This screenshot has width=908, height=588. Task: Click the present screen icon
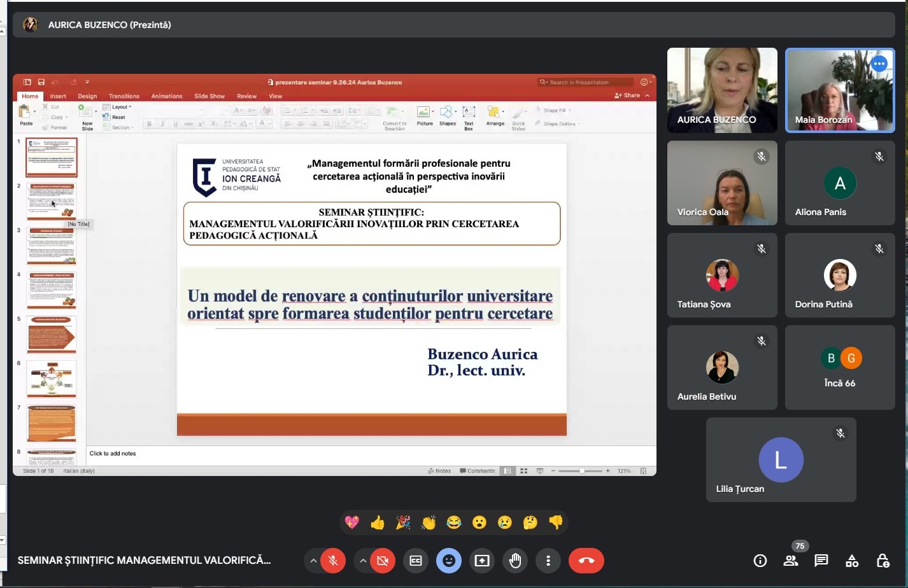(482, 561)
